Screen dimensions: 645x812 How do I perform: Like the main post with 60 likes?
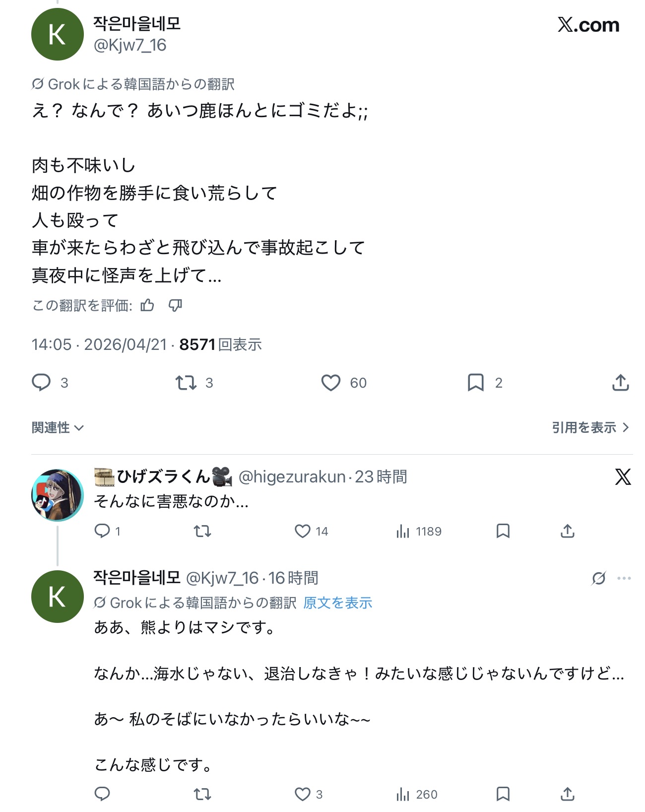pyautogui.click(x=331, y=383)
